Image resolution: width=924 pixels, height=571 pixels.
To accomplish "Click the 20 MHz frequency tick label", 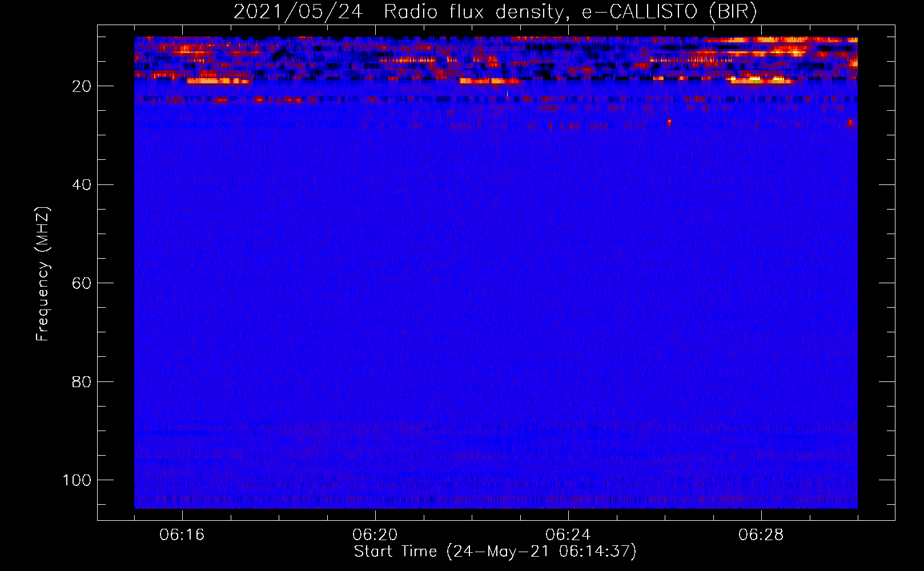I will [82, 86].
